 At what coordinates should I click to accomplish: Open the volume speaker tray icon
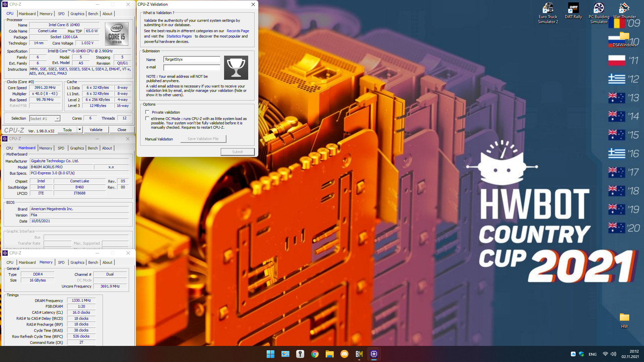click(x=613, y=354)
